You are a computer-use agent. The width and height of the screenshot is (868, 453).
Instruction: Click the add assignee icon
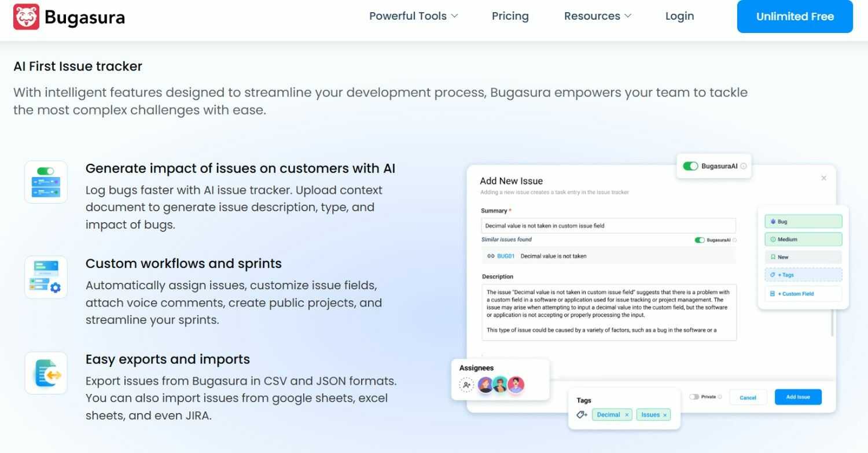(x=466, y=385)
